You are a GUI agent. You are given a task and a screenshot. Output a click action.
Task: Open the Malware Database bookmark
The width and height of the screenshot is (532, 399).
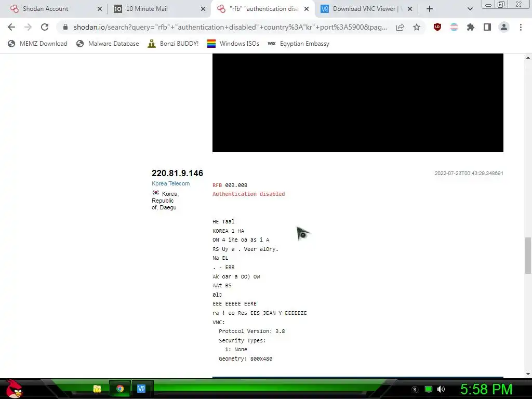(108, 44)
